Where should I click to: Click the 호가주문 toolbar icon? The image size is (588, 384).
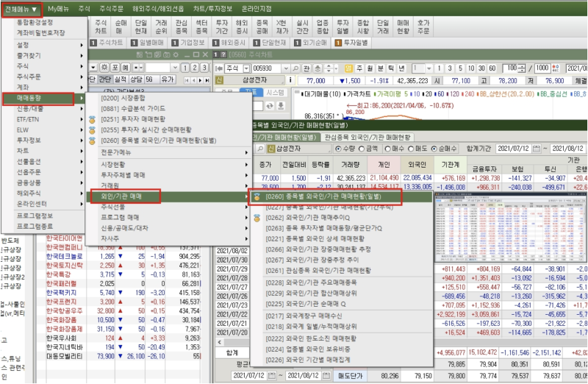[423, 27]
